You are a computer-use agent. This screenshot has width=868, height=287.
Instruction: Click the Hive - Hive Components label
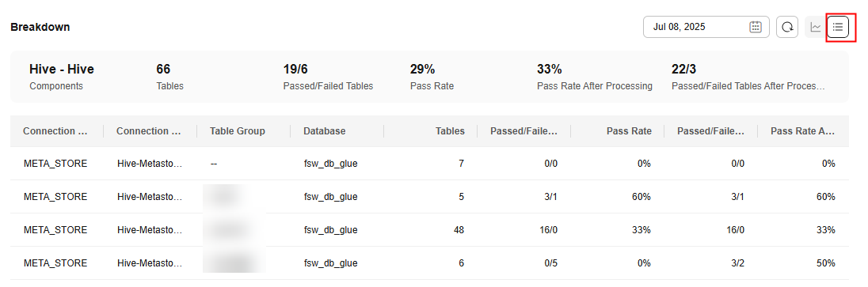(62, 77)
